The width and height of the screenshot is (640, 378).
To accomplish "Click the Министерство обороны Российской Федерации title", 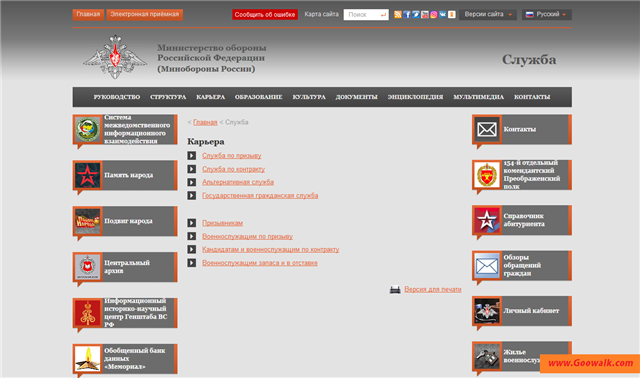I will point(212,58).
